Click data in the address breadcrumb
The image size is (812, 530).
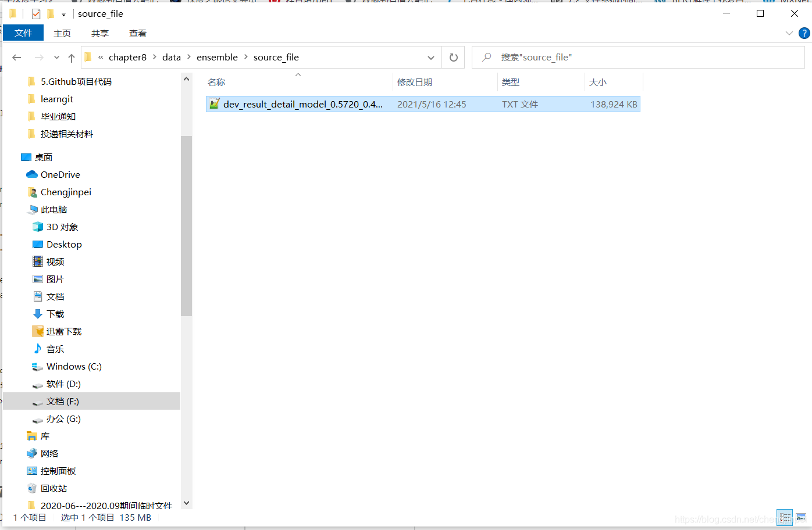(172, 57)
